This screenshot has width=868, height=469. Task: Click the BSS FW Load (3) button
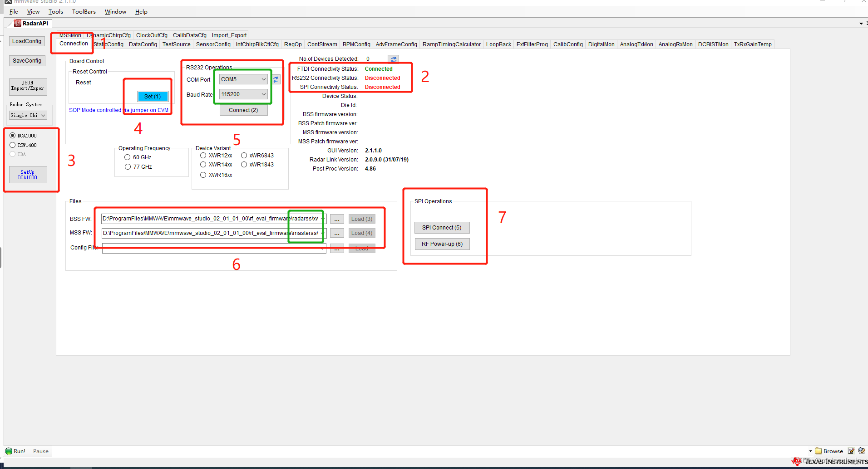tap(362, 219)
